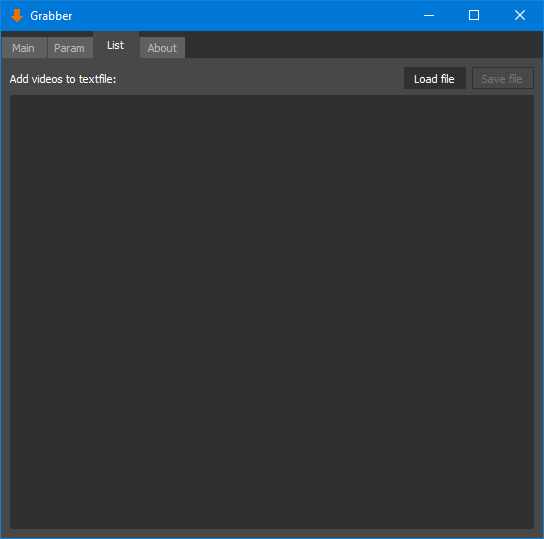The height and width of the screenshot is (539, 544).
Task: Minimize the Grabber window
Action: 429,16
